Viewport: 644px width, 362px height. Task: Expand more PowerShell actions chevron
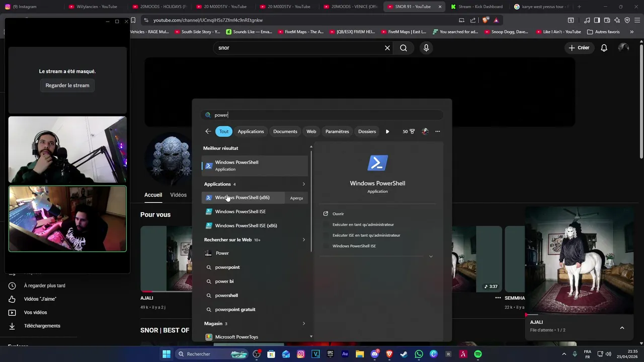pos(431,256)
